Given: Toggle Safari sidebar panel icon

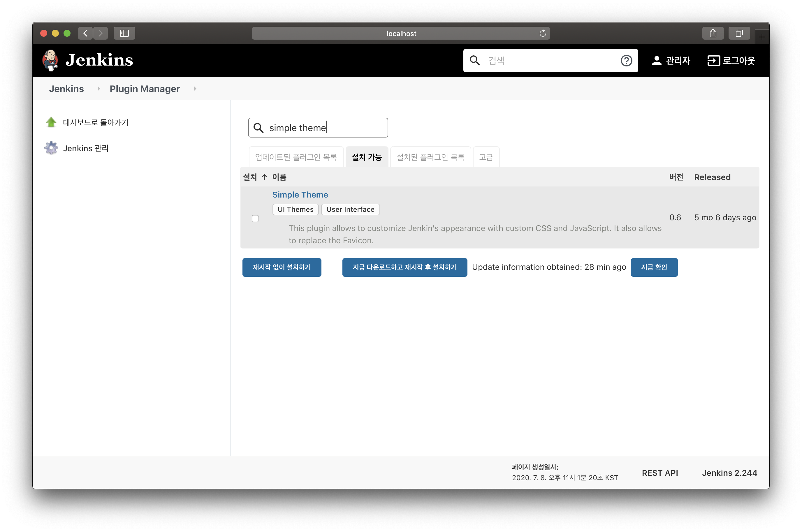Looking at the screenshot, I should pos(124,33).
